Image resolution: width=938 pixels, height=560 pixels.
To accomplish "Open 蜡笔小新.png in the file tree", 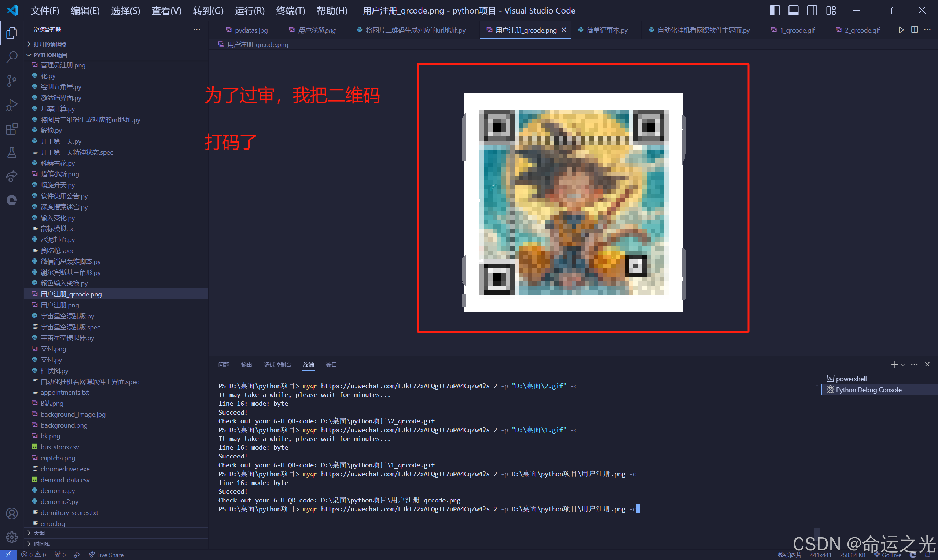I will (60, 174).
